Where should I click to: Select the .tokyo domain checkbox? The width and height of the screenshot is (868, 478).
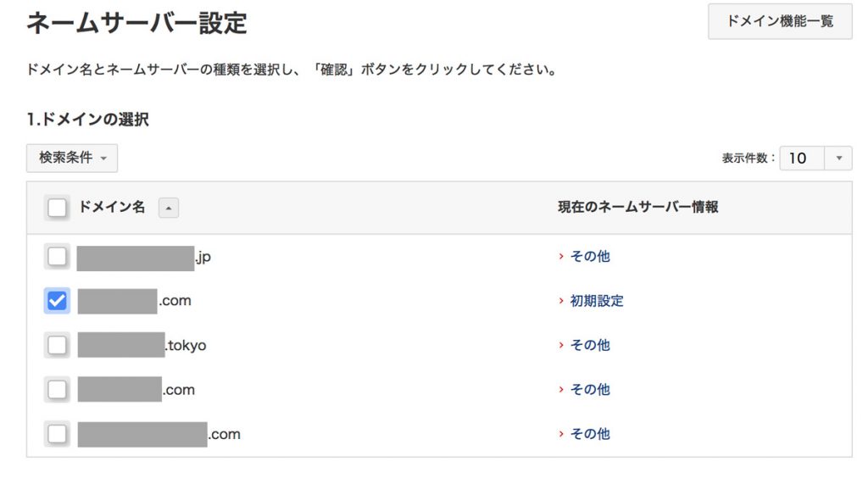57,345
